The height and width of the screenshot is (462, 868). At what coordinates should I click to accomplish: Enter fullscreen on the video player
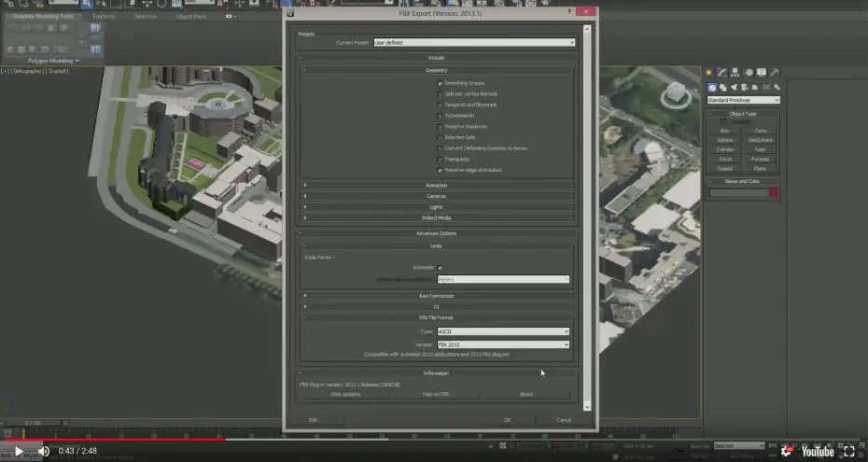(849, 452)
